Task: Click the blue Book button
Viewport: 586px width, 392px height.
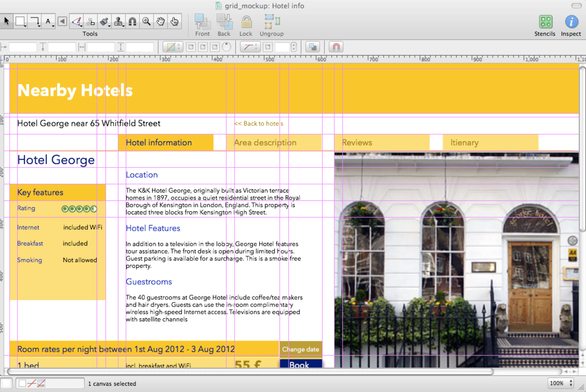Action: click(x=301, y=363)
